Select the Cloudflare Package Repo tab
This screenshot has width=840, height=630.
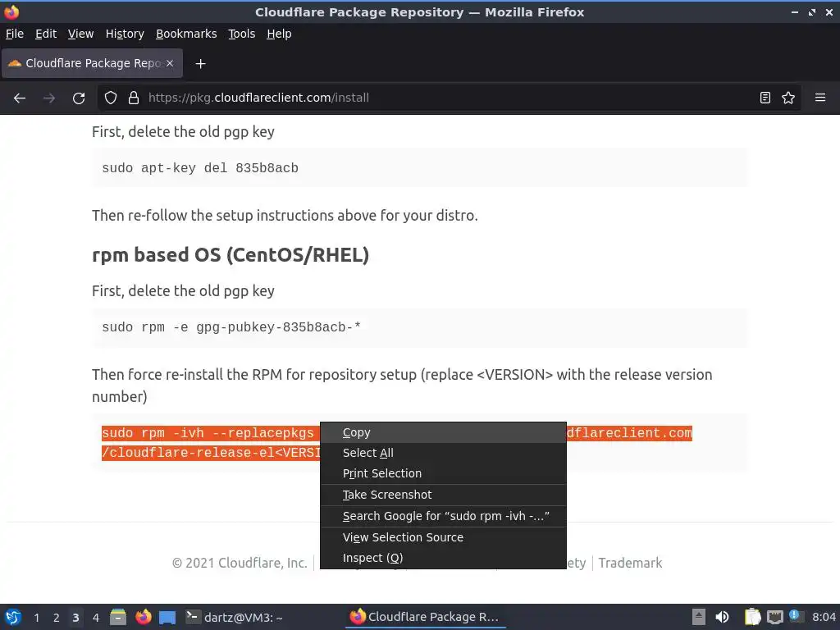pos(92,63)
